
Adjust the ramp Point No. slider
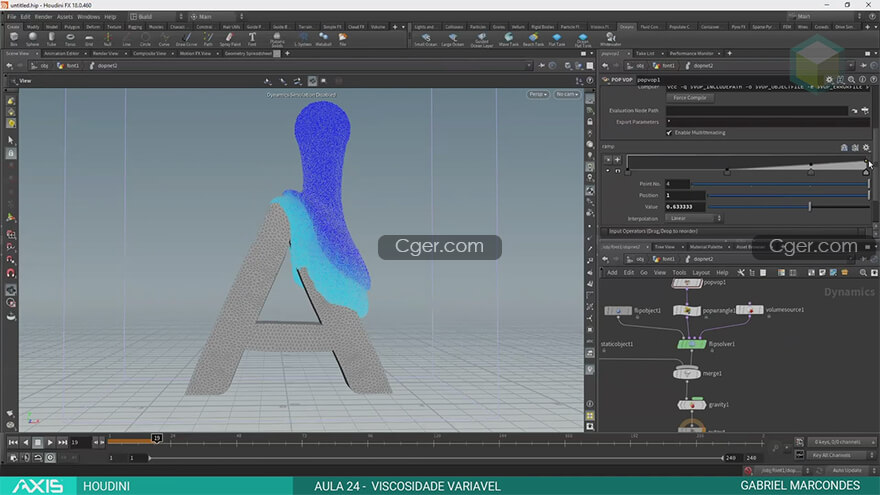click(780, 184)
